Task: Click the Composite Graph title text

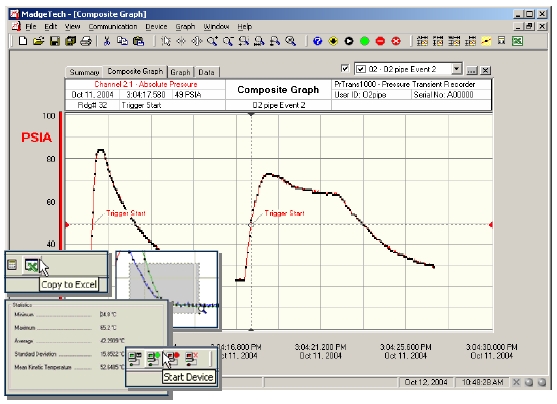Action: click(x=278, y=90)
